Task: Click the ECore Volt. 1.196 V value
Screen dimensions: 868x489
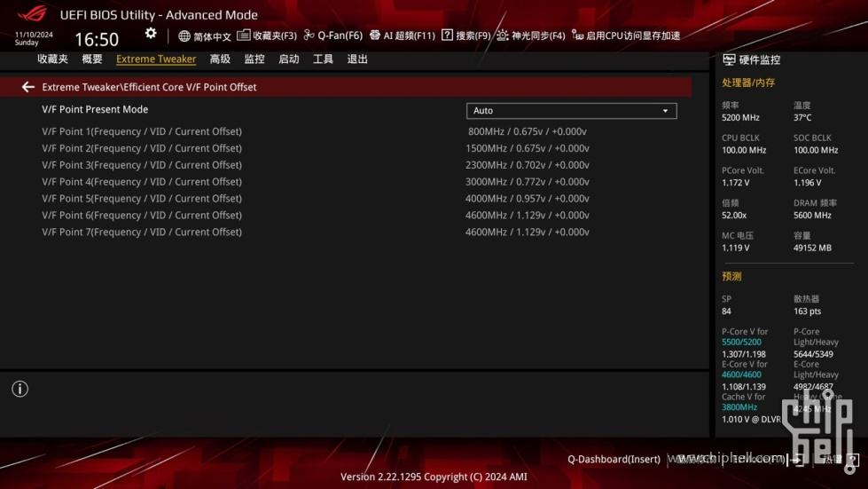Action: tap(808, 183)
